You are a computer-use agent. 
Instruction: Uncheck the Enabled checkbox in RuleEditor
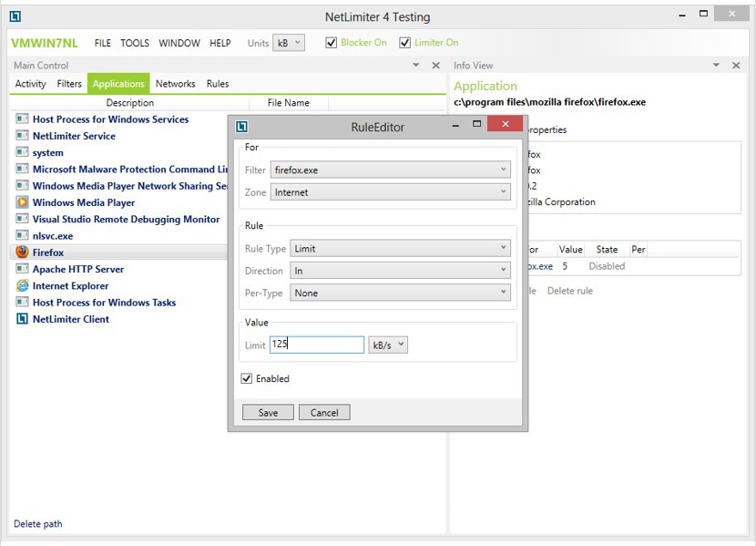point(247,379)
